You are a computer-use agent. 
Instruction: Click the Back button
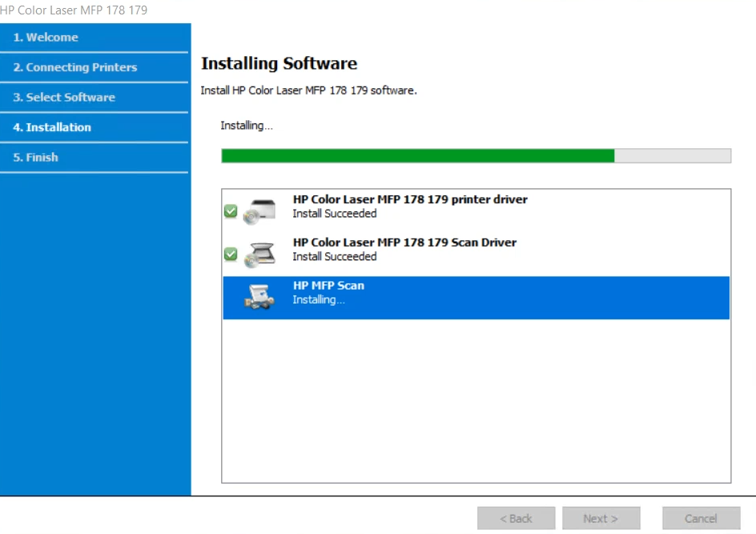click(x=516, y=519)
